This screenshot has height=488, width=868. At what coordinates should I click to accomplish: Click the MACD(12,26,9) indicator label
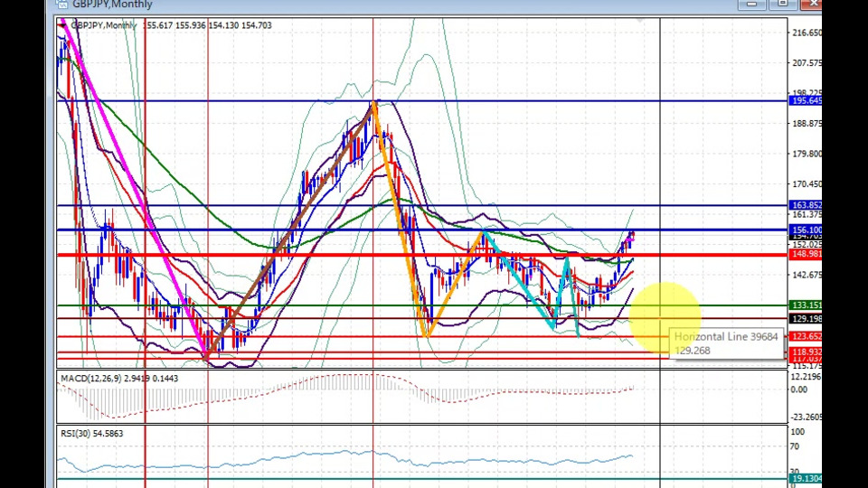119,379
